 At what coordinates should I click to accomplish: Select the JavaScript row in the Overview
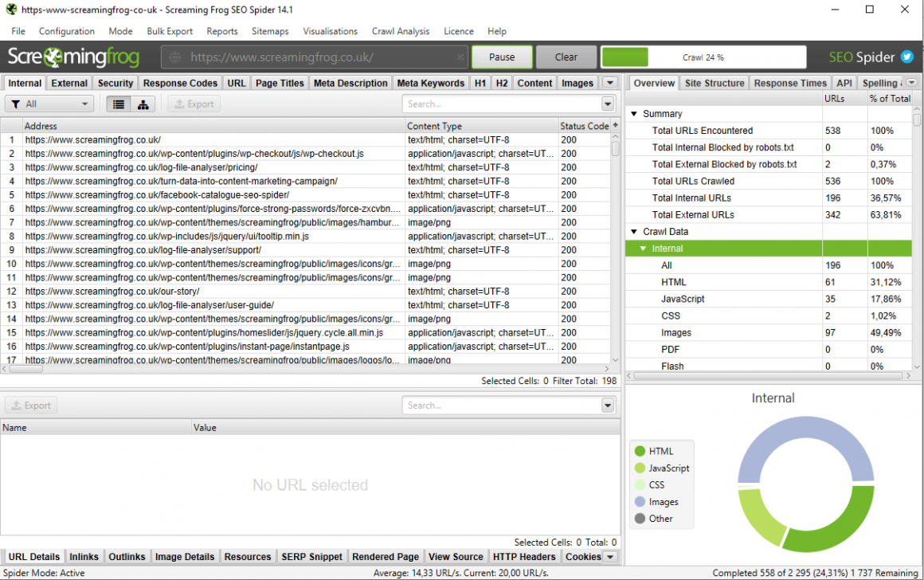click(683, 299)
